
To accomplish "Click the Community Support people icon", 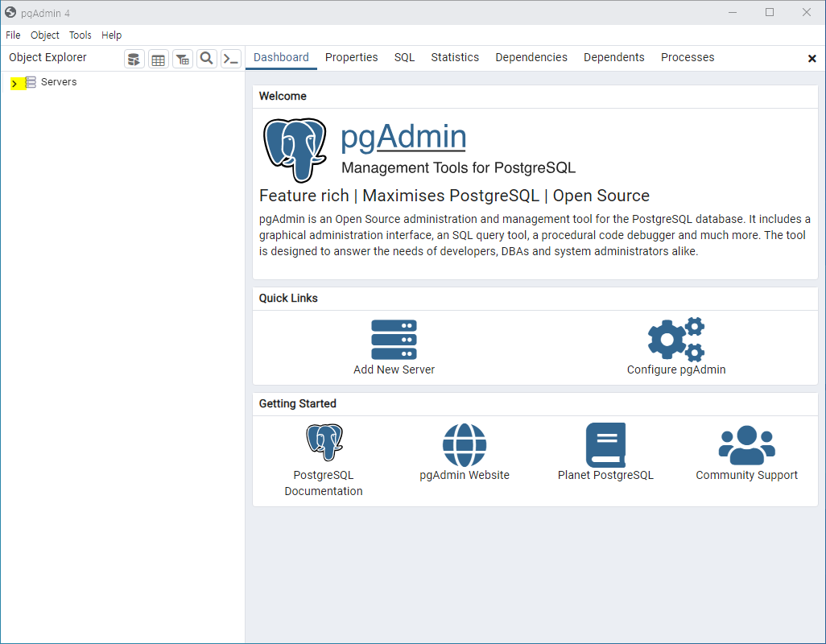I will (747, 445).
